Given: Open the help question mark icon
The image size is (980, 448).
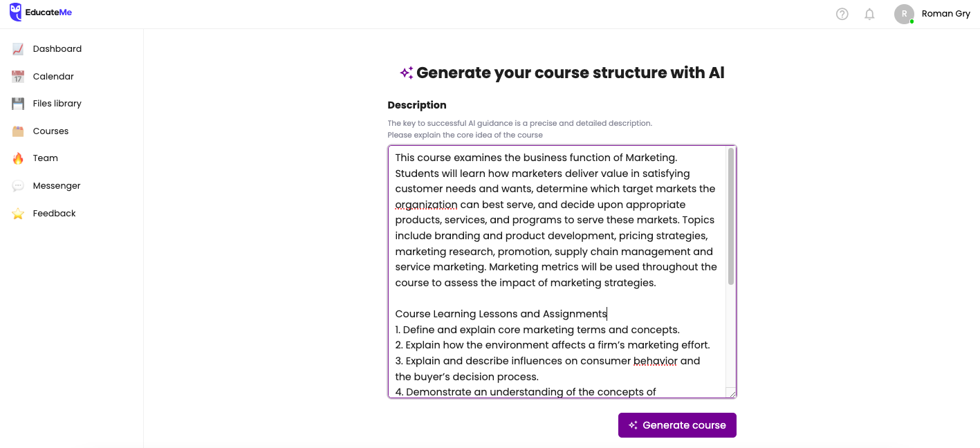Looking at the screenshot, I should pos(842,14).
